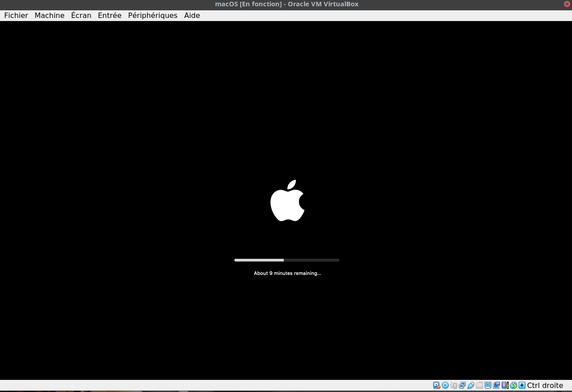Open the Périphériques menu
Image resolution: width=572 pixels, height=392 pixels.
(153, 15)
